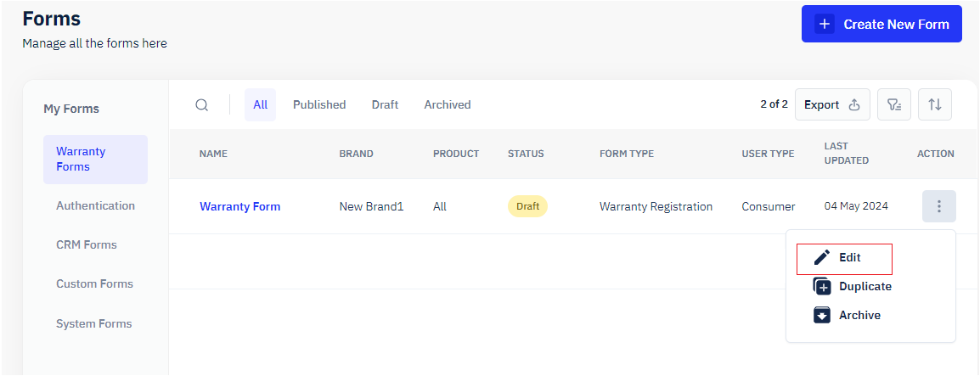Select System Forms in sidebar

[x=93, y=323]
